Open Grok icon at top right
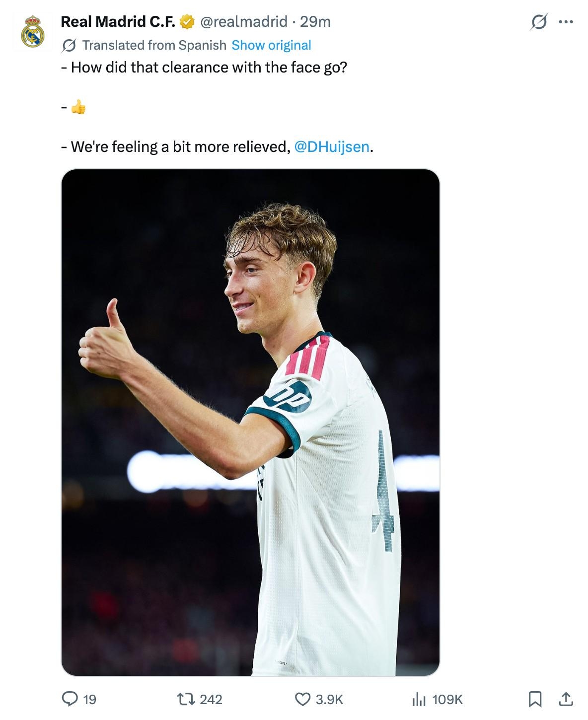The image size is (588, 720). [x=539, y=22]
